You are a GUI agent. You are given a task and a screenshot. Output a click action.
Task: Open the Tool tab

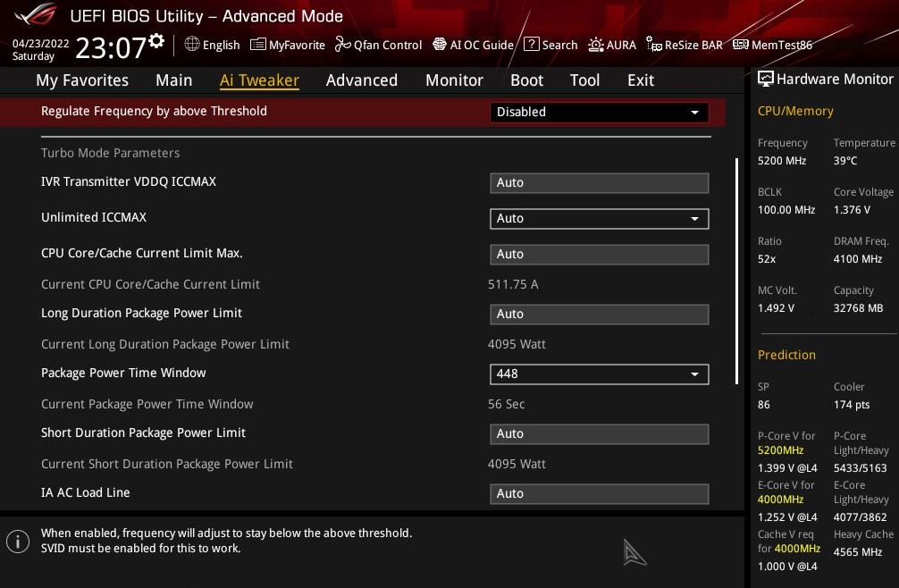[x=584, y=80]
